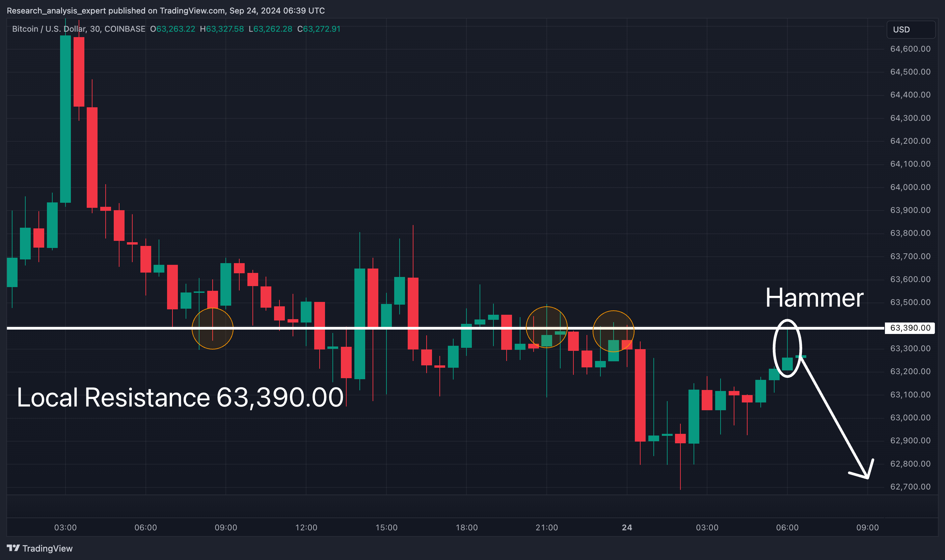Image resolution: width=945 pixels, height=560 pixels.
Task: Click the 24 date label on time axis
Action: (x=627, y=528)
